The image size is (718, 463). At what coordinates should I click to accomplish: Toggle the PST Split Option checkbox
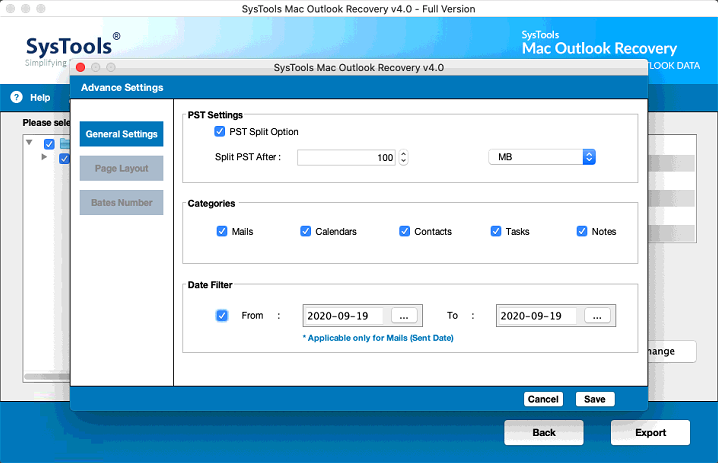pos(220,131)
